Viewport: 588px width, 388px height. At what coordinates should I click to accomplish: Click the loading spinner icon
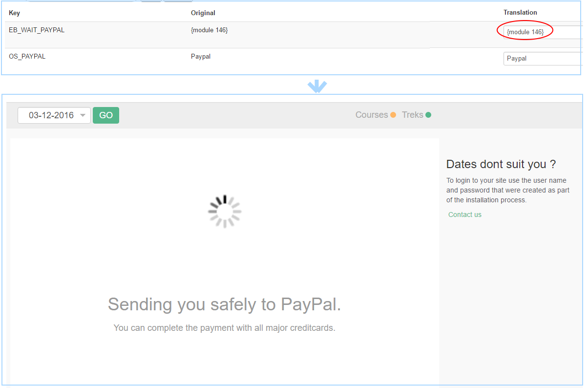tap(225, 211)
